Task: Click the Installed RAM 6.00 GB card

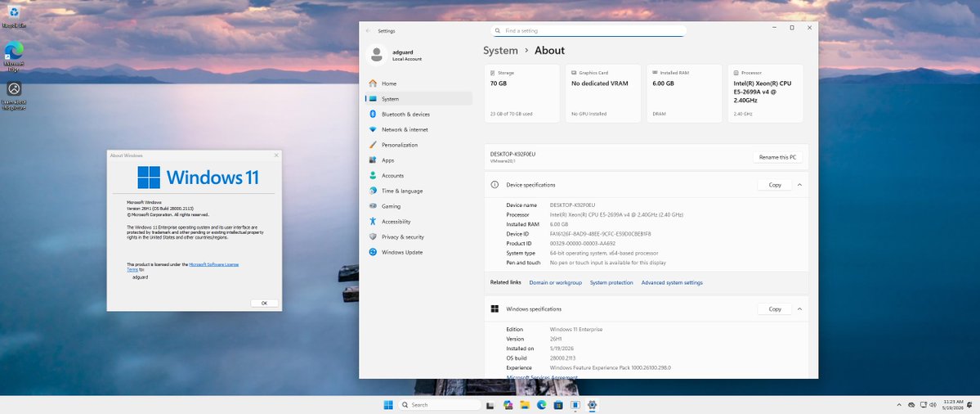Action: pyautogui.click(x=684, y=93)
